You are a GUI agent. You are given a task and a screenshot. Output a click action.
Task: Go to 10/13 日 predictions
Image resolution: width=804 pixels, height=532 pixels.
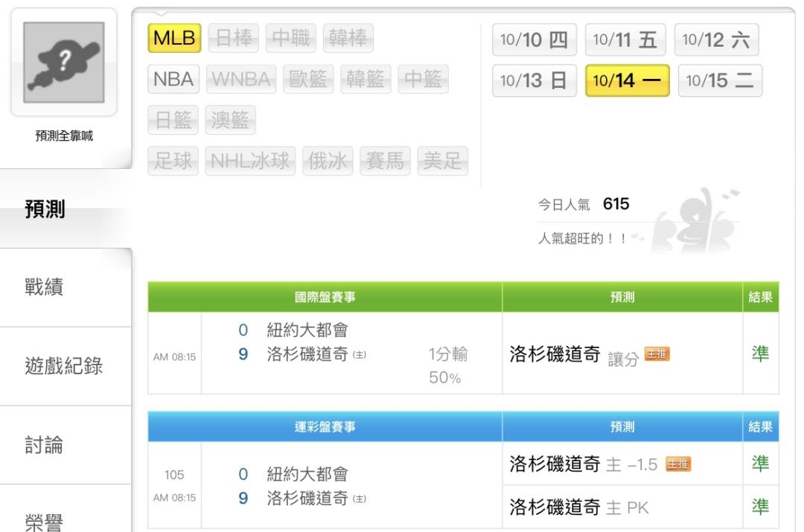535,80
